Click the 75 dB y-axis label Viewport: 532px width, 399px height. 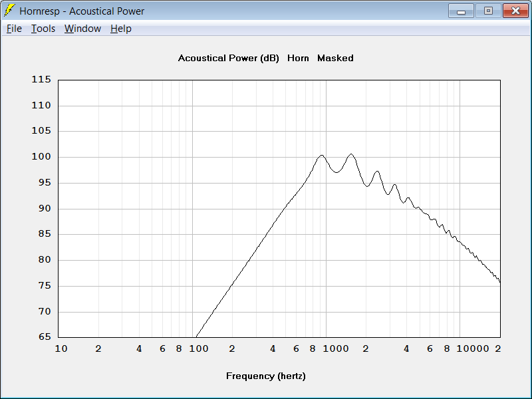45,286
